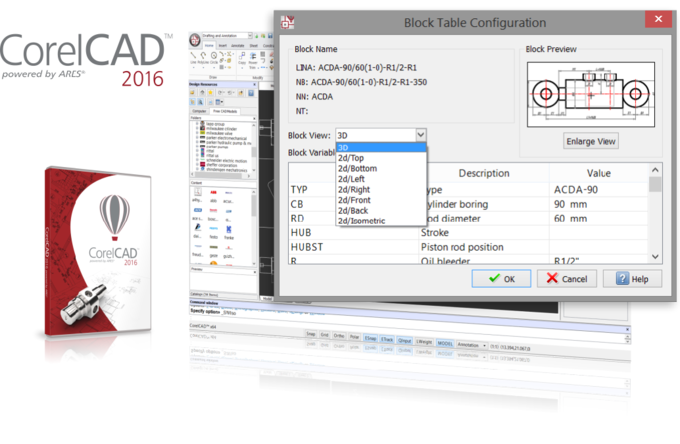
Task: Click the variables table scroll down arrow
Action: (x=655, y=257)
